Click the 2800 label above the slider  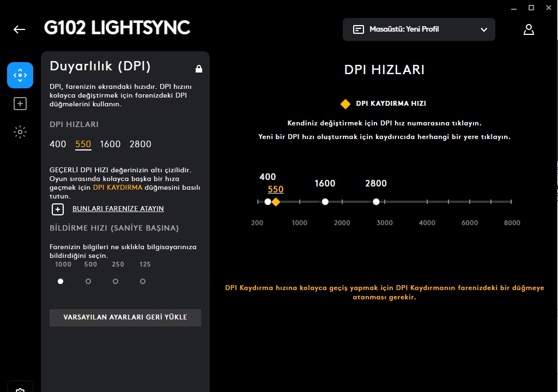click(x=376, y=183)
